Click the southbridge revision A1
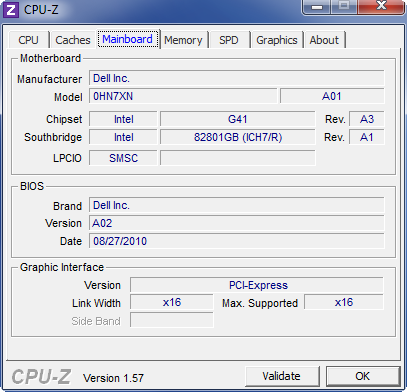The height and width of the screenshot is (392, 407). (367, 137)
